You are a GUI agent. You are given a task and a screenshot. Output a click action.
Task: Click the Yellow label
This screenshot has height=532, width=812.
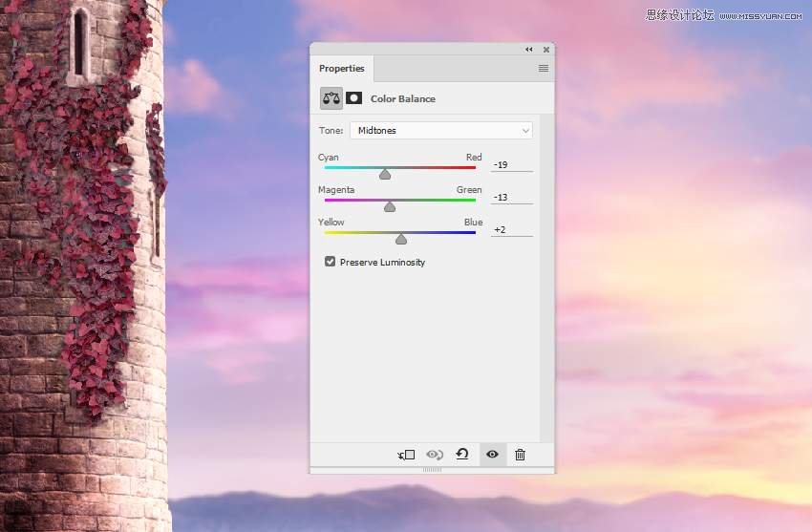pos(331,222)
